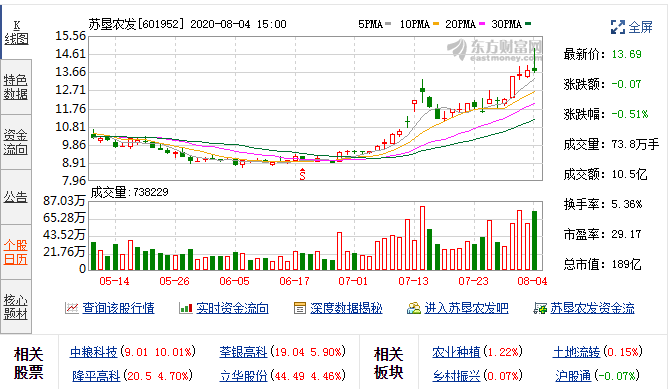The image size is (668, 389).
Task: Open 深度数据揭秘 link
Action: pos(346,308)
